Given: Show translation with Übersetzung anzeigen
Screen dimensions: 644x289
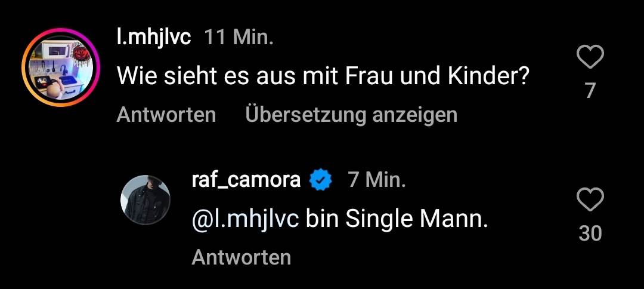Looking at the screenshot, I should tap(351, 114).
